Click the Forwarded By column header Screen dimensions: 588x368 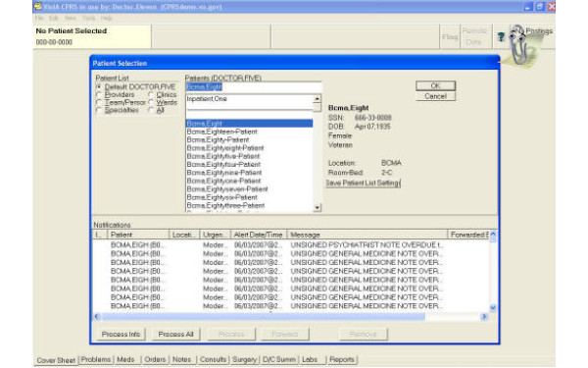tap(468, 235)
